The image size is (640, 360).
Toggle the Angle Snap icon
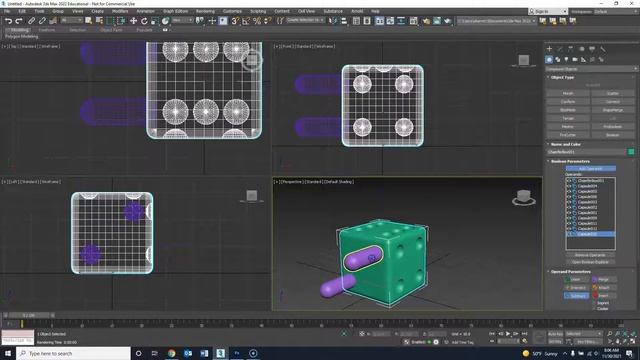246,21
